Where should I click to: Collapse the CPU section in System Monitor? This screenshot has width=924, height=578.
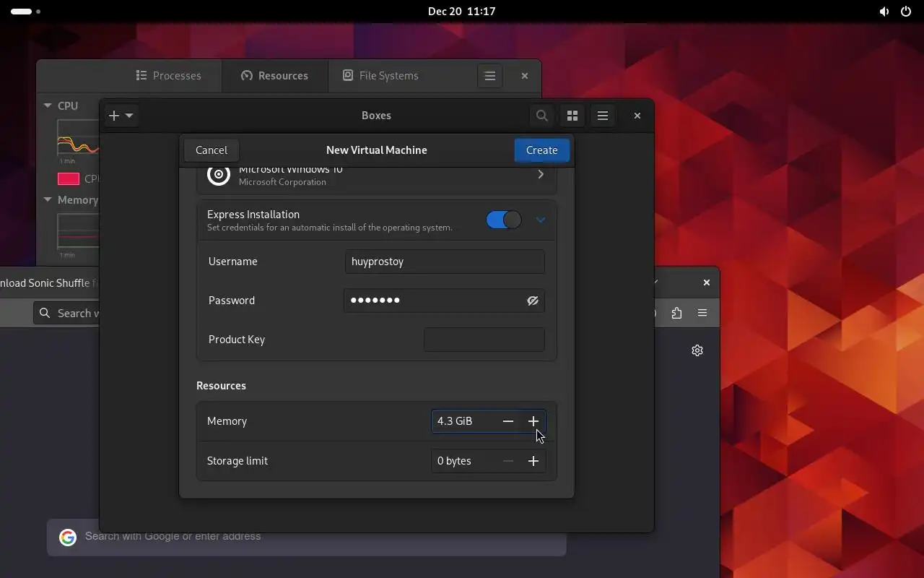48,105
